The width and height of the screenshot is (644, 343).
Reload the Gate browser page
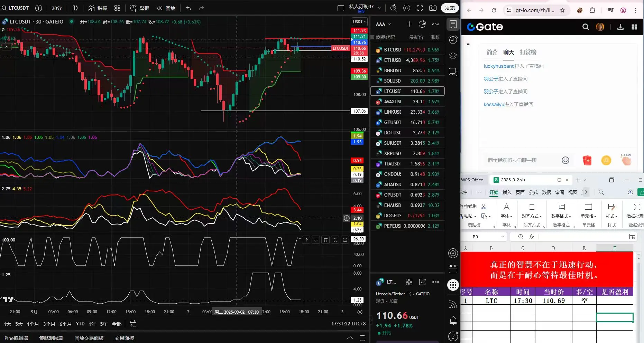point(494,10)
